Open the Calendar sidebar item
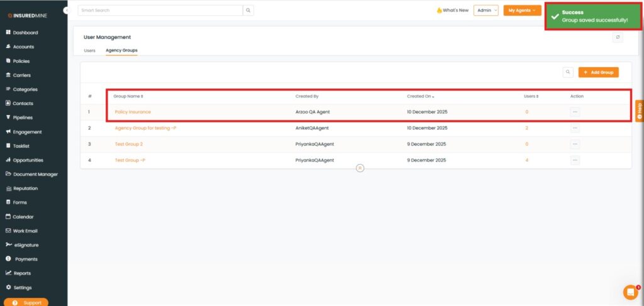This screenshot has width=644, height=306. (x=23, y=217)
